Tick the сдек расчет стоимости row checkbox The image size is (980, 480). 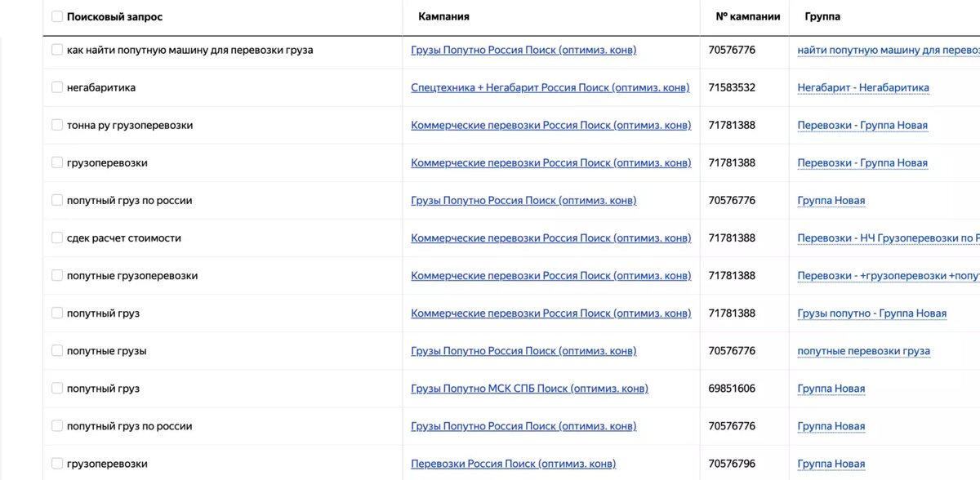point(57,238)
